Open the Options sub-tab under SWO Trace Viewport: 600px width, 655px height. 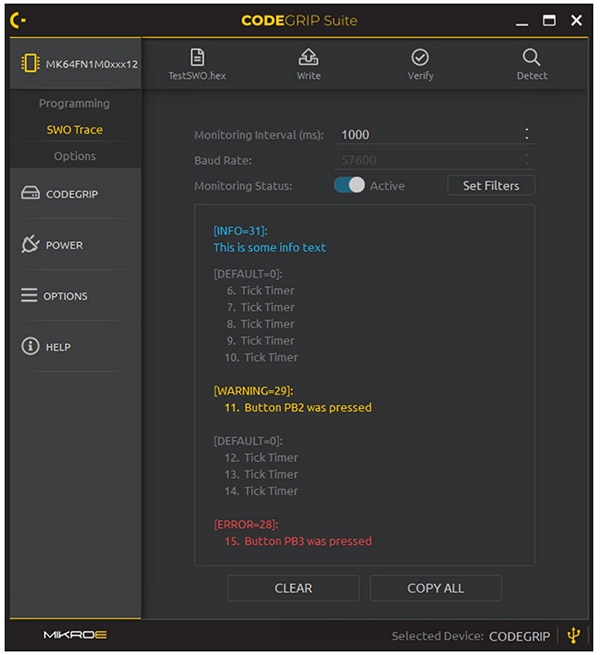(x=75, y=156)
